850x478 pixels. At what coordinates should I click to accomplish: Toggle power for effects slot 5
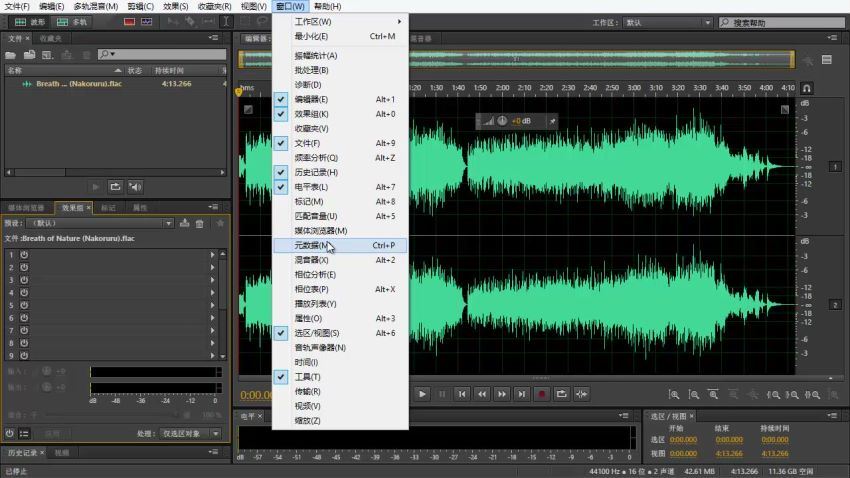(x=24, y=305)
